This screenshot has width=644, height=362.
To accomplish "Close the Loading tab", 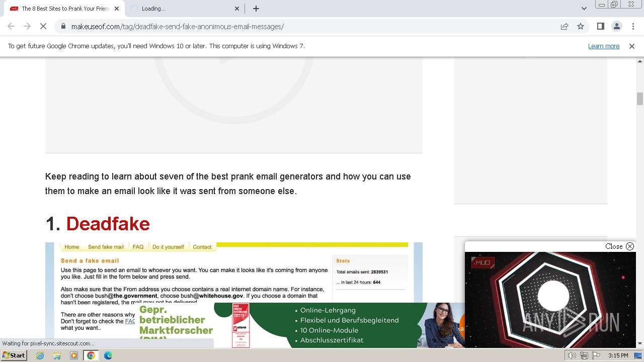I will coord(237,9).
